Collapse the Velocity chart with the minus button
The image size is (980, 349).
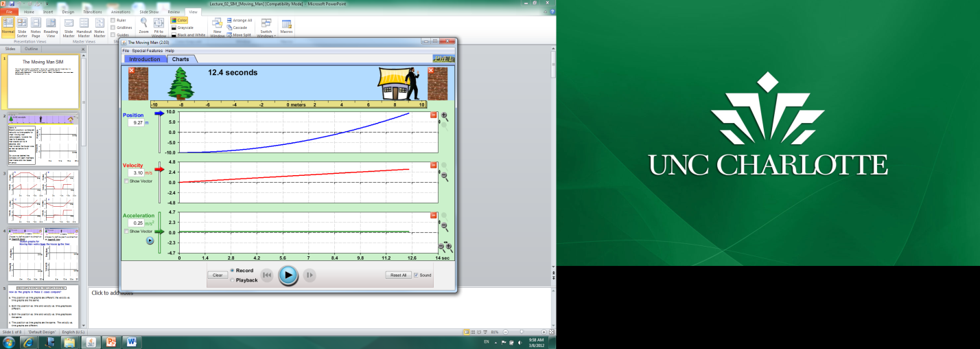point(433,165)
